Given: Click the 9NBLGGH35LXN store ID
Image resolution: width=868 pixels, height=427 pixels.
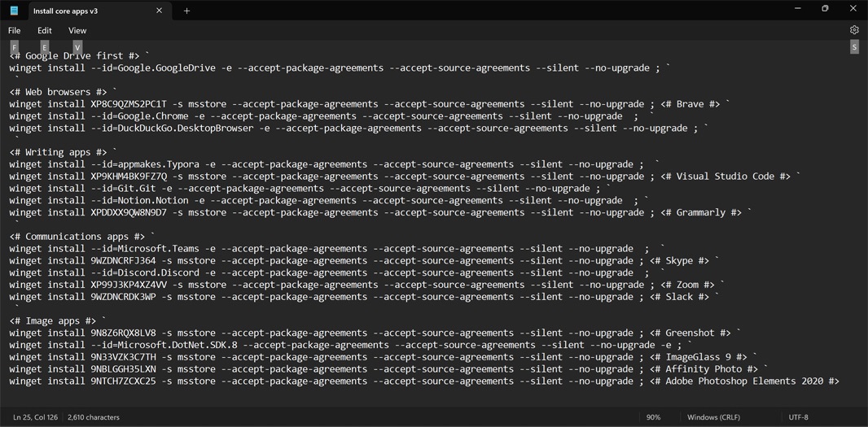Looking at the screenshot, I should coord(124,369).
